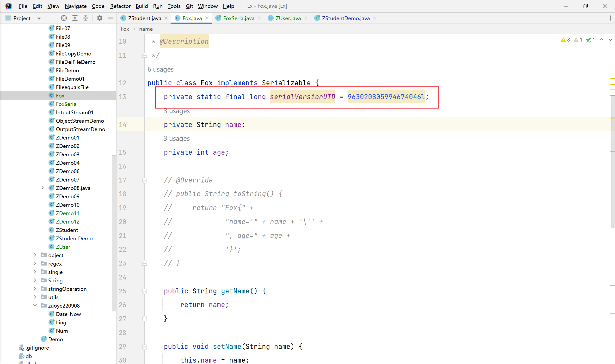
Task: Close the ZUser.java tab
Action: point(306,18)
